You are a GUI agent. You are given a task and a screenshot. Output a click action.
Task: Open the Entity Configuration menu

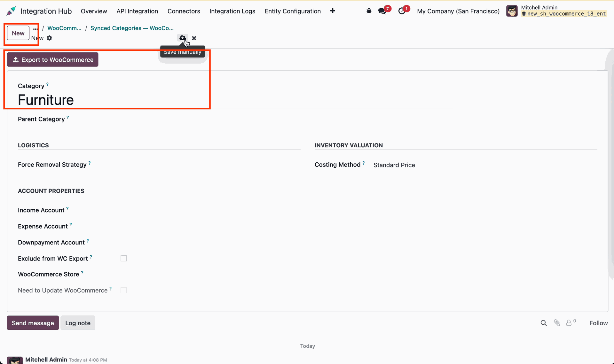point(293,11)
